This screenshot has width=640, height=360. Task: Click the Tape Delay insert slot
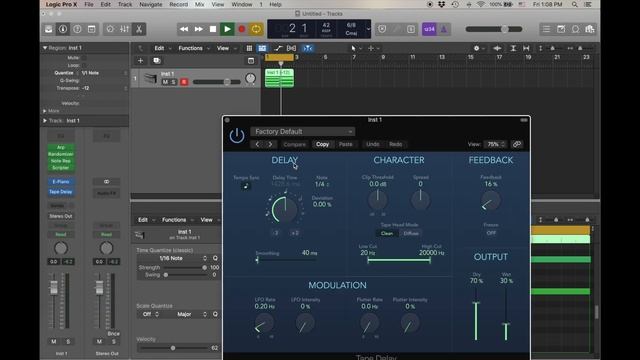pyautogui.click(x=61, y=191)
